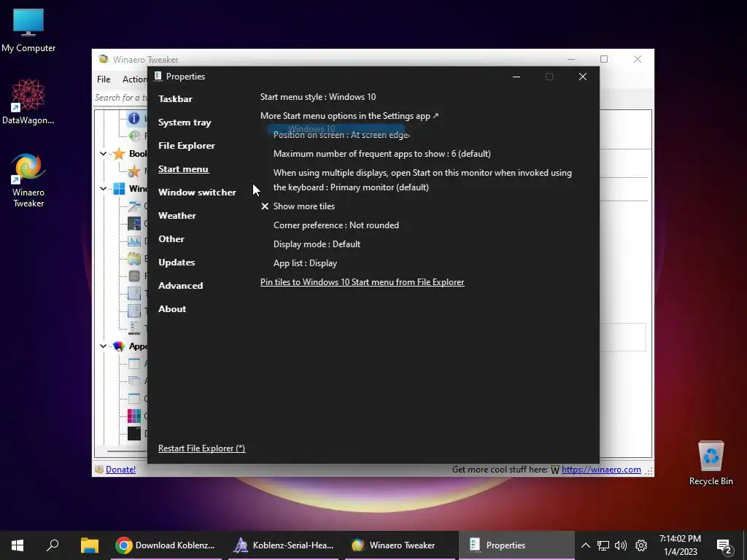The width and height of the screenshot is (747, 560).
Task: Open More Start menu options in Settings app
Action: 349,116
